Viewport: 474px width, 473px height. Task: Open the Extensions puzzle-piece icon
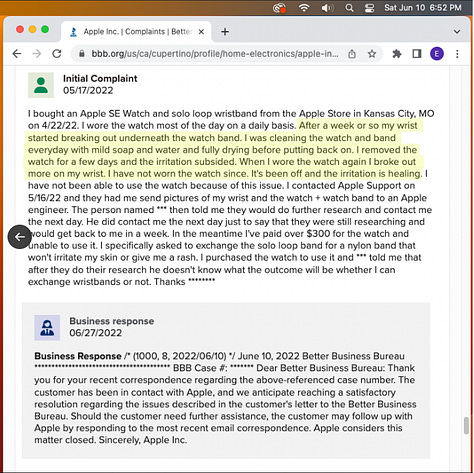[397, 54]
